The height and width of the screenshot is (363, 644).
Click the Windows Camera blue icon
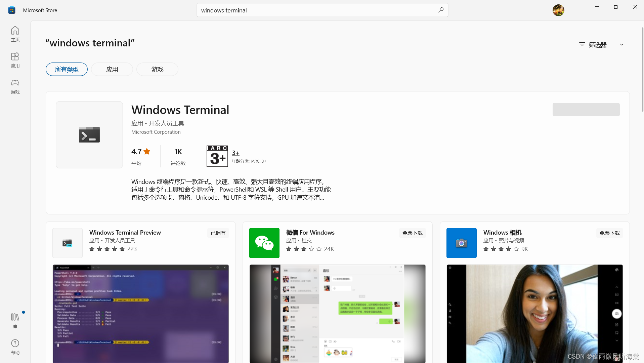tap(462, 243)
